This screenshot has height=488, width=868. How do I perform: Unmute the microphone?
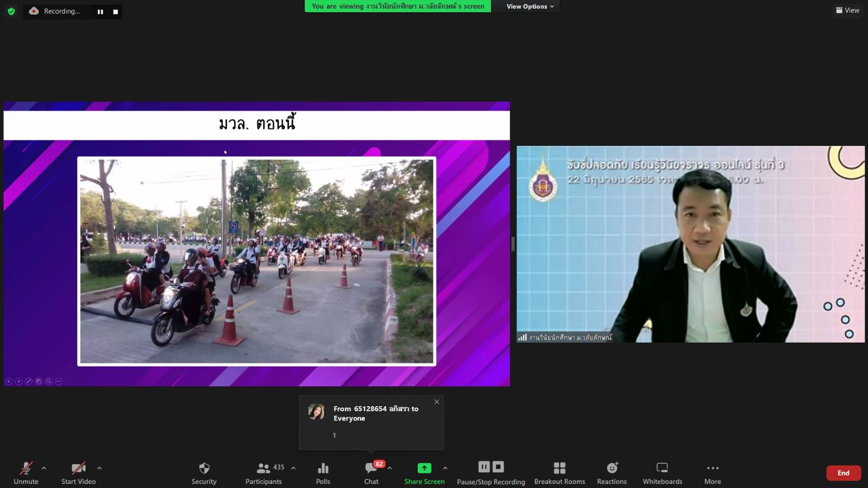click(x=26, y=473)
